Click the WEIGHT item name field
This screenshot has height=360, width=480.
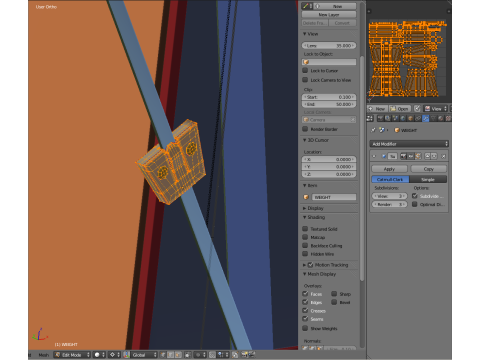pyautogui.click(x=334, y=197)
